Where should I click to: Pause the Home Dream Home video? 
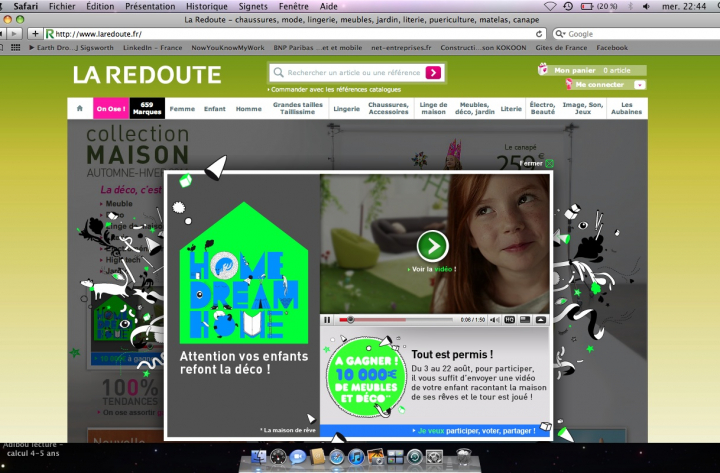327,320
